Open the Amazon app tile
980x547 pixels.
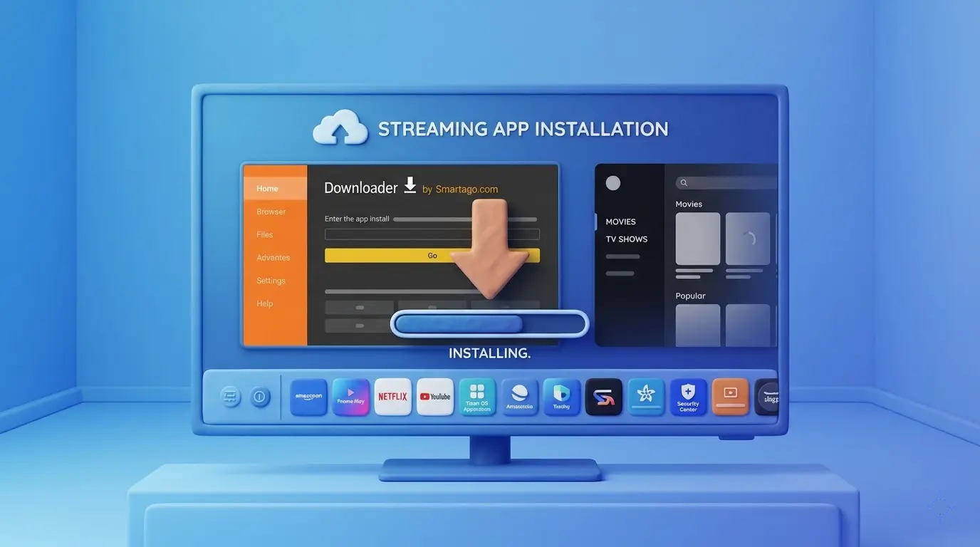(x=308, y=397)
